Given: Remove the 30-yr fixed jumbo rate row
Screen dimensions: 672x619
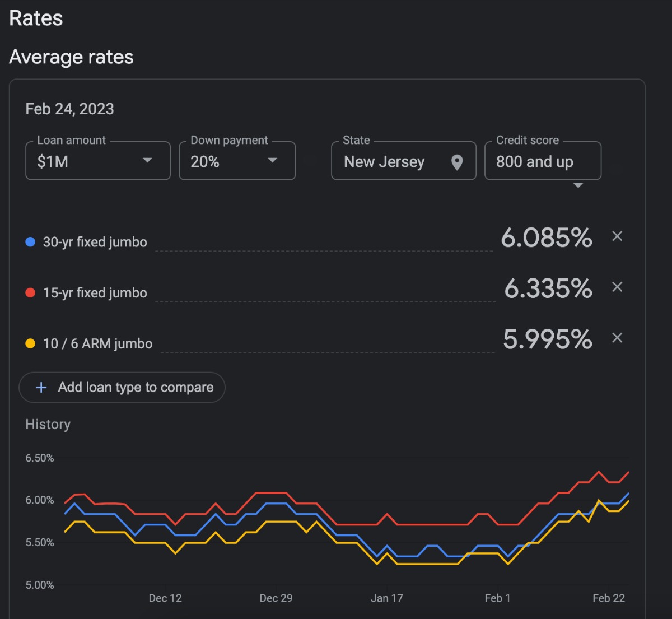Looking at the screenshot, I should [x=617, y=236].
